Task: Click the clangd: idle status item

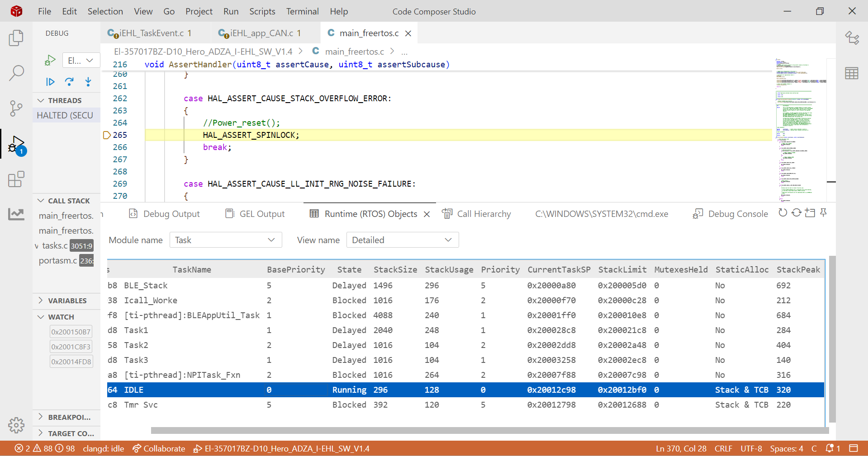Action: tap(104, 449)
